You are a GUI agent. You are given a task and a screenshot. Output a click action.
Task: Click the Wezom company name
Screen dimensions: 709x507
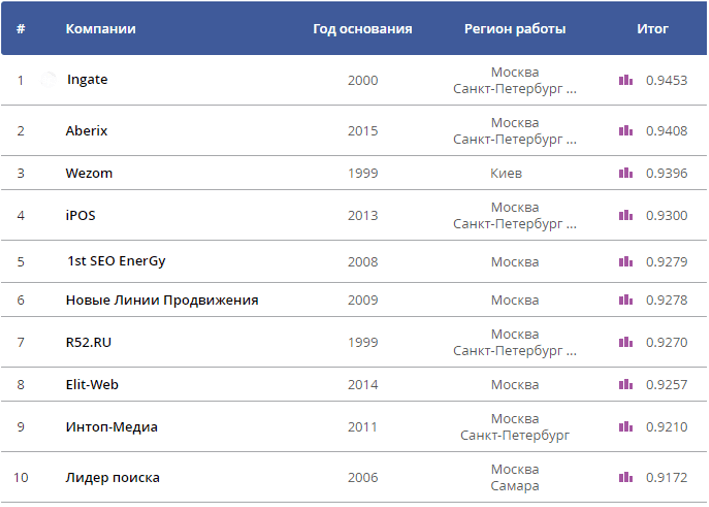[89, 173]
